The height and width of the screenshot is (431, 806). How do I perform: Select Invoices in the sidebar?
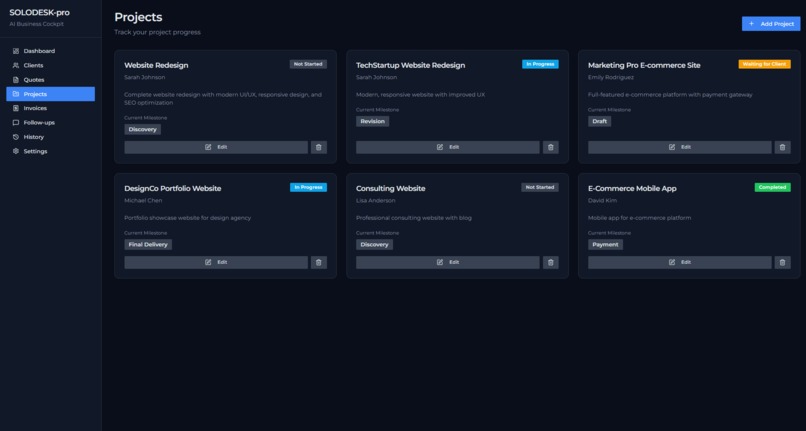50,108
